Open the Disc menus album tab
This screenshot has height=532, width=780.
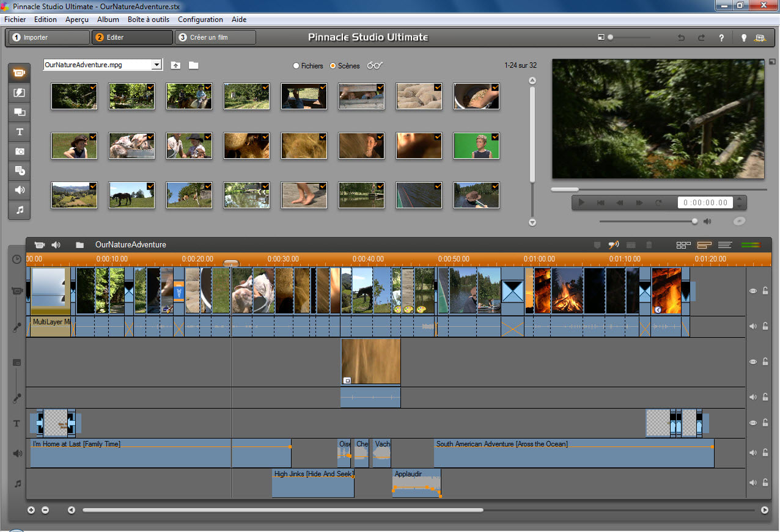pyautogui.click(x=19, y=171)
